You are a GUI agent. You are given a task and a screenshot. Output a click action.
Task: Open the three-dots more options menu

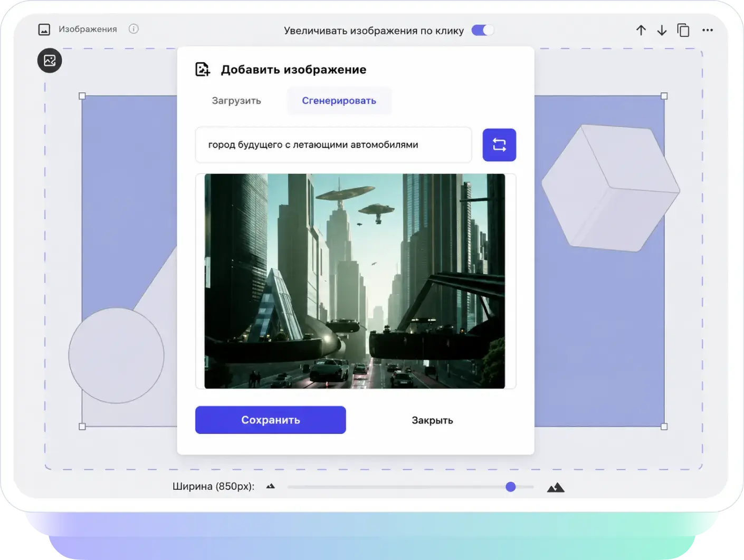[708, 30]
